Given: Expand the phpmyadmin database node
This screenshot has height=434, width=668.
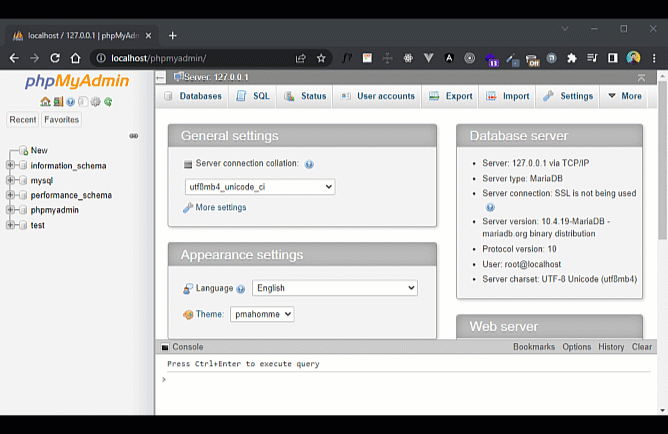Looking at the screenshot, I should pos(10,210).
